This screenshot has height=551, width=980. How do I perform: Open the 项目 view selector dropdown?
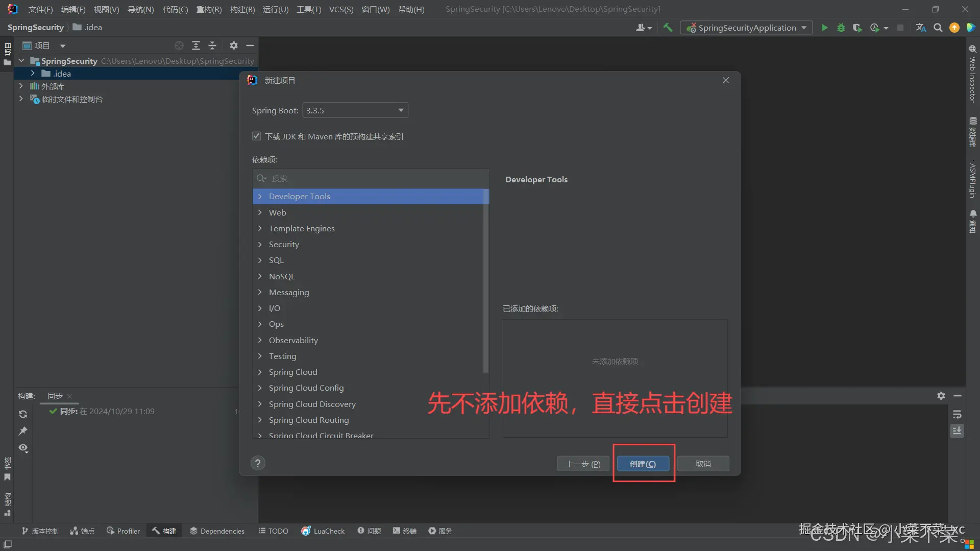click(44, 45)
